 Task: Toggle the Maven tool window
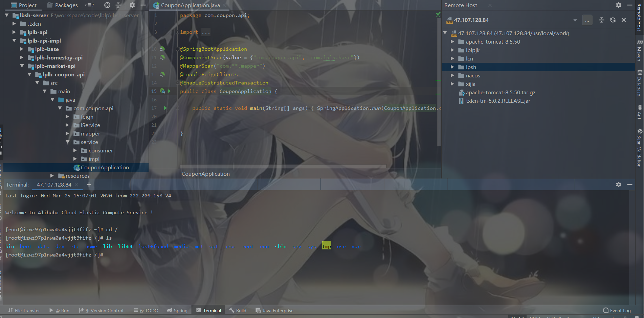640,52
